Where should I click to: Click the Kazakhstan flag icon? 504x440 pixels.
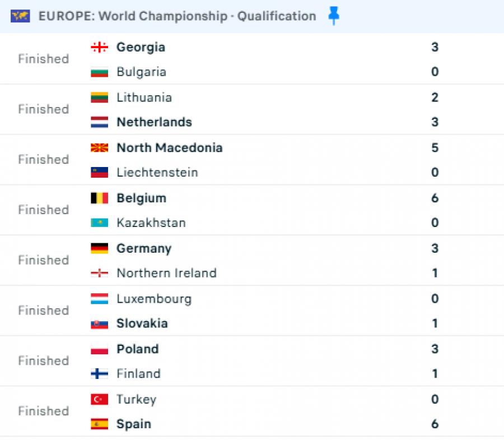99,223
